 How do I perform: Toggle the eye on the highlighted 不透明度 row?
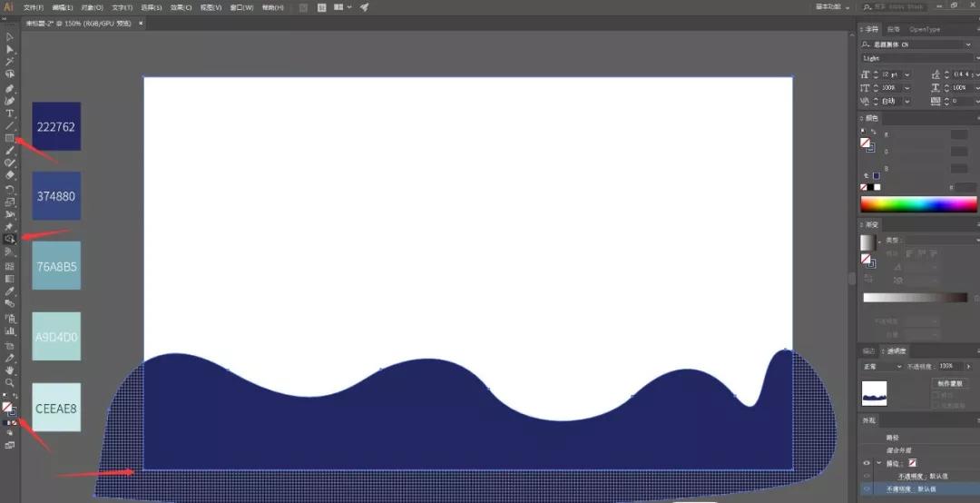[x=867, y=488]
